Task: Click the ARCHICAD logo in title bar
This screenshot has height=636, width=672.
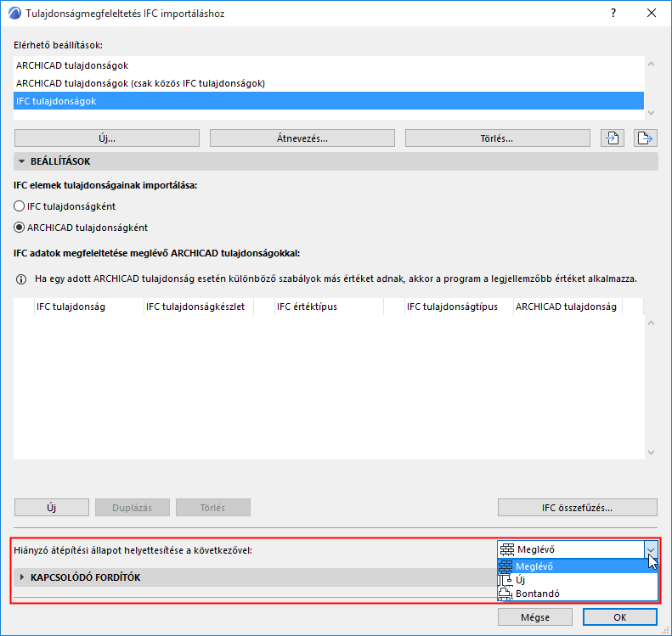Action: [x=14, y=14]
